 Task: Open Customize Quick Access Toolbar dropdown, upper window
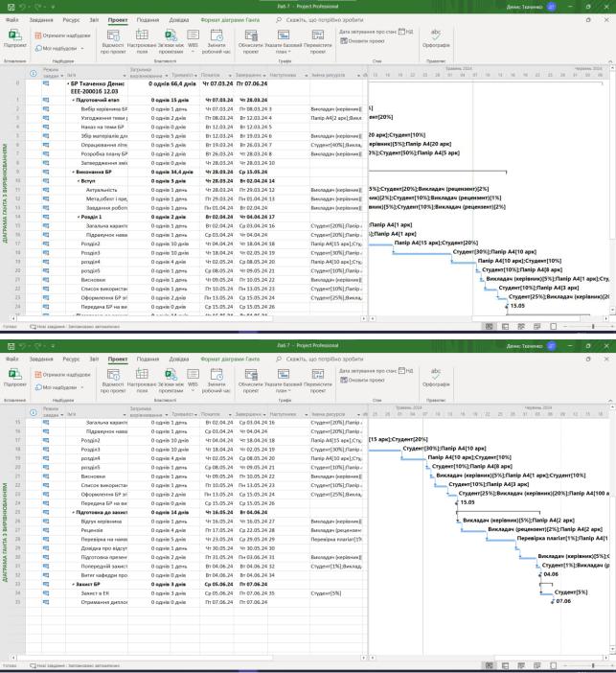(54, 8)
